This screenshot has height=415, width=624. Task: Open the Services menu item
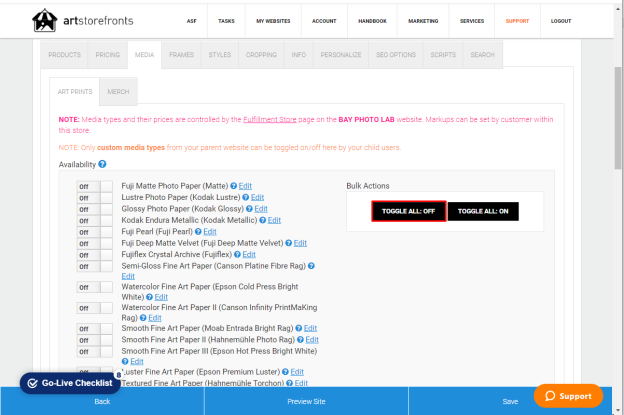472,21
